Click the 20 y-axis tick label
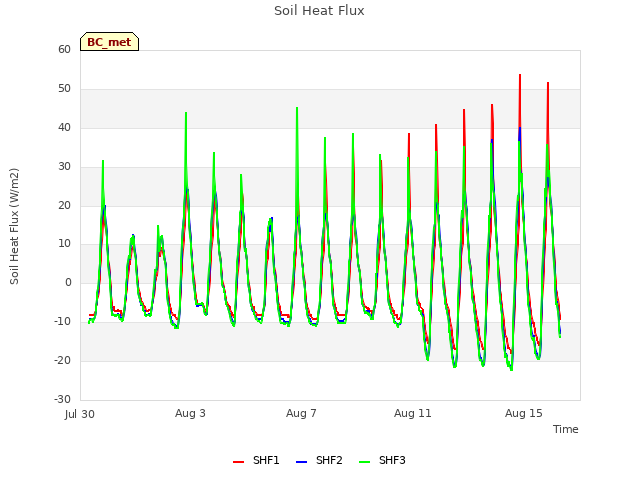 [x=64, y=205]
